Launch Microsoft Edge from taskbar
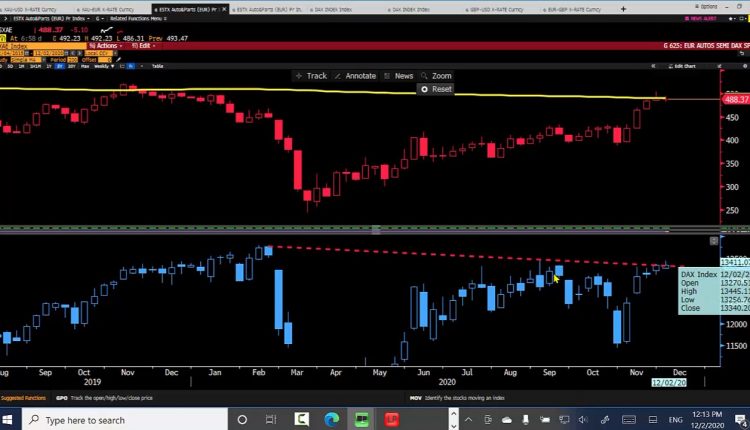Screen dimensions: 750x430 point(331,420)
